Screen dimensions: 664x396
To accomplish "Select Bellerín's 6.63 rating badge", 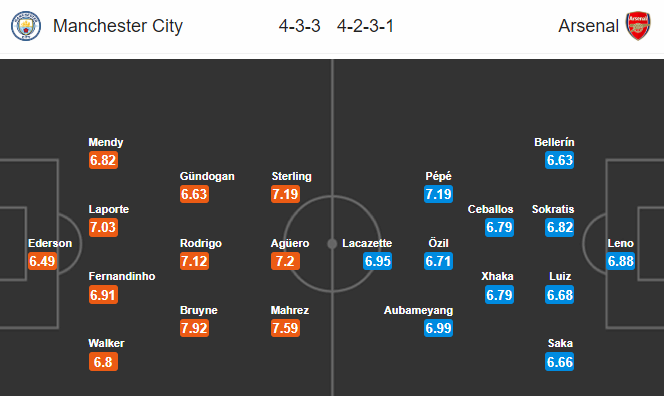I will click(x=559, y=160).
